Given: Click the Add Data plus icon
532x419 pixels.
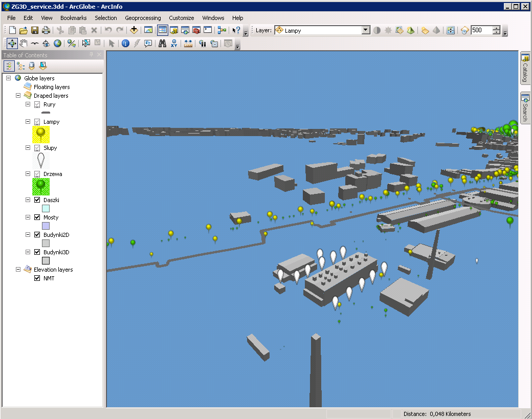Looking at the screenshot, I should pos(134,30).
